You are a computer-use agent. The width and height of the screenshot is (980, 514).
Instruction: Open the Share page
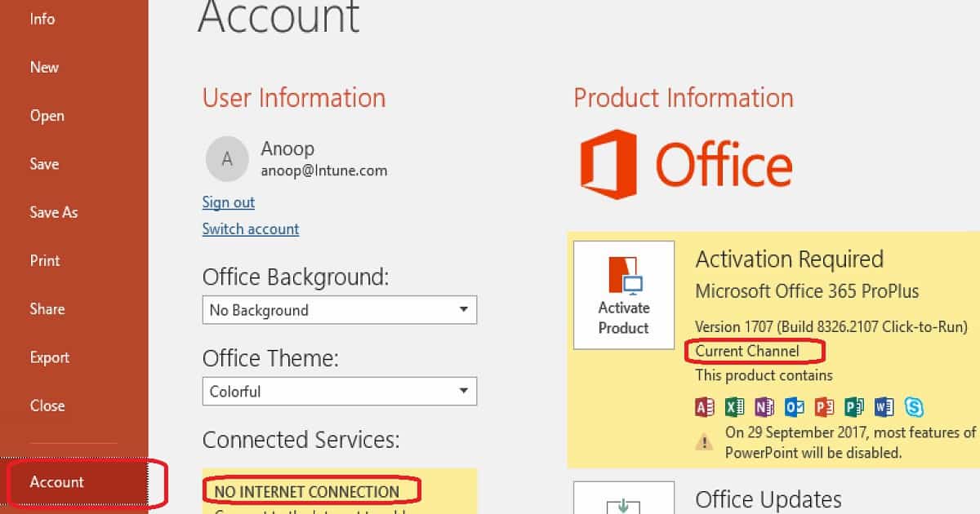click(47, 309)
